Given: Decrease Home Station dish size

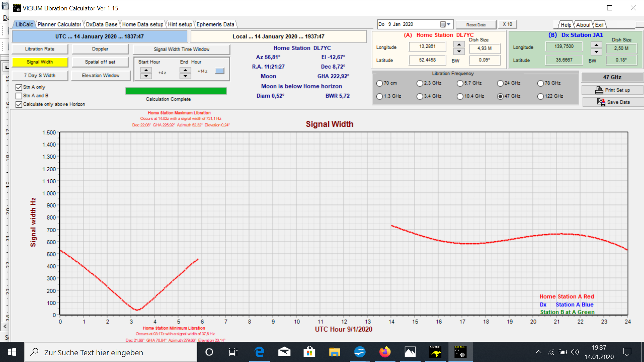Looking at the screenshot, I should tap(459, 52).
